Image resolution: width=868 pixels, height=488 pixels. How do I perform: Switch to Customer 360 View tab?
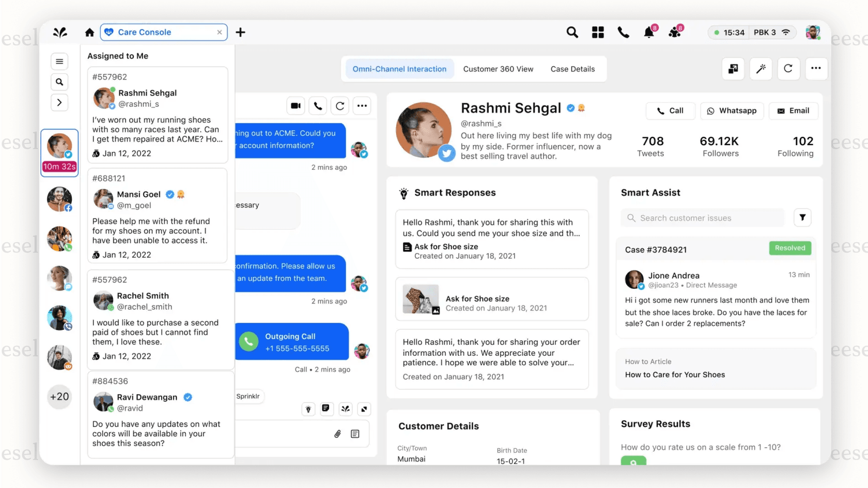click(498, 69)
